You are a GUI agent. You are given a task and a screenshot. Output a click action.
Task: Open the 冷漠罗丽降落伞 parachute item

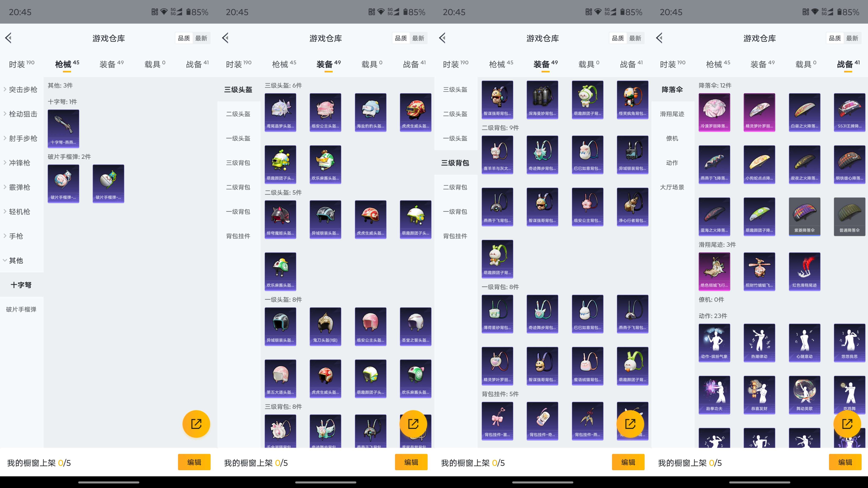(x=714, y=112)
